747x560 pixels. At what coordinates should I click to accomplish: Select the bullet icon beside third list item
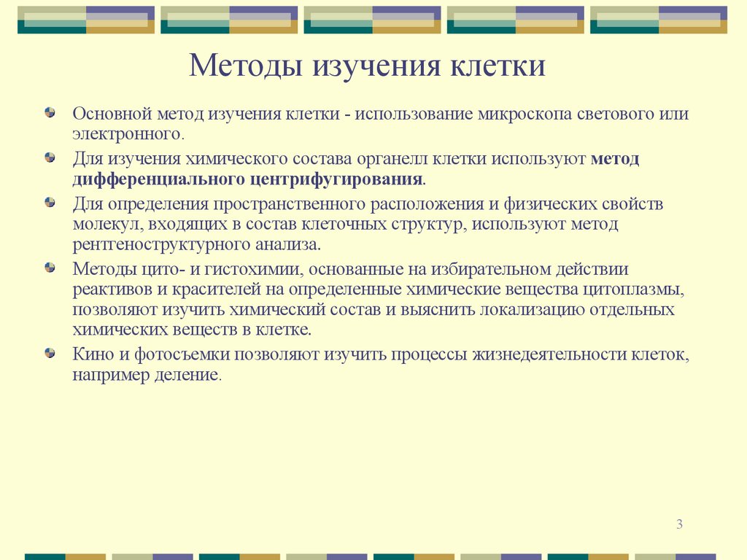[x=50, y=201]
